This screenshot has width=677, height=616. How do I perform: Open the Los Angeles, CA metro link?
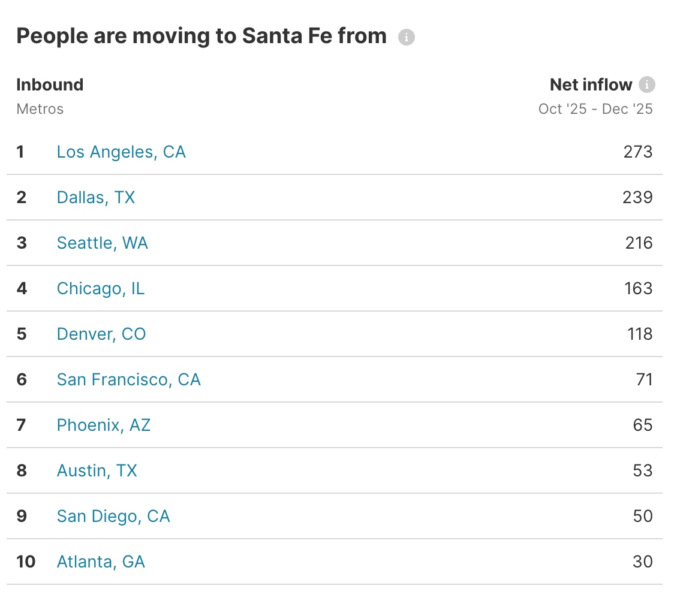click(121, 152)
